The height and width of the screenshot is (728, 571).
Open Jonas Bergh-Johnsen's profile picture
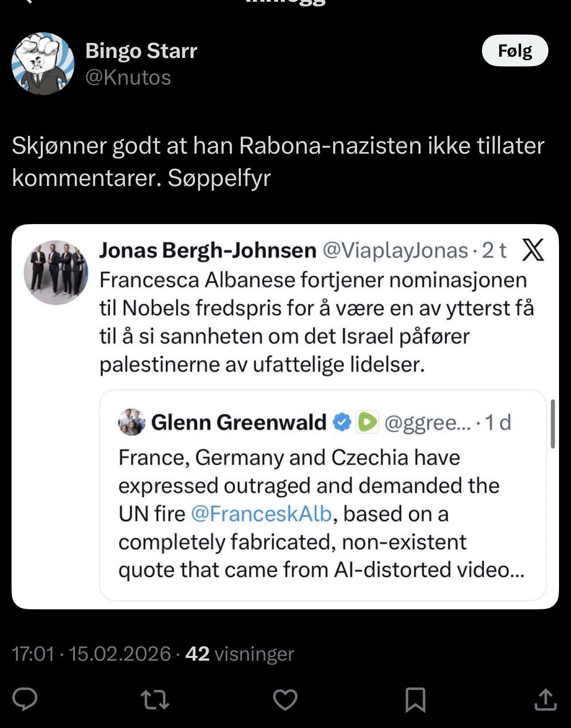pyautogui.click(x=56, y=272)
